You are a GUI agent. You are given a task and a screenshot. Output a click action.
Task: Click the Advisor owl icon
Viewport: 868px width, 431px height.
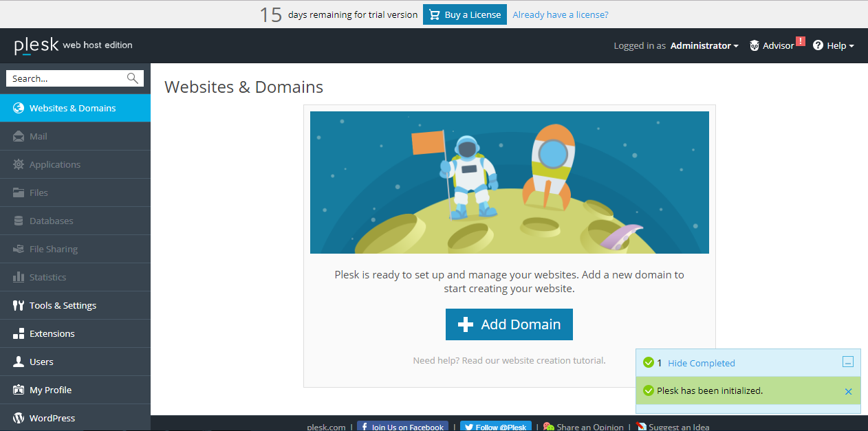pyautogui.click(x=755, y=45)
